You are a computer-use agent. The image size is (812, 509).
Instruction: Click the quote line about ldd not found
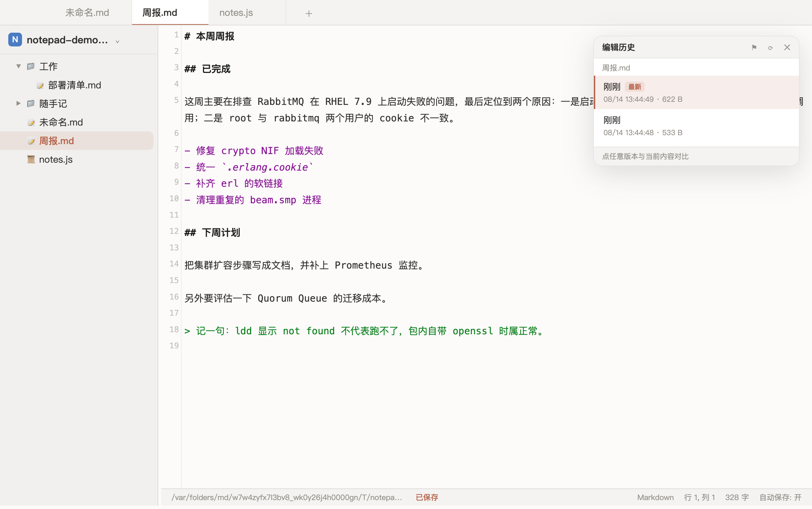click(365, 331)
